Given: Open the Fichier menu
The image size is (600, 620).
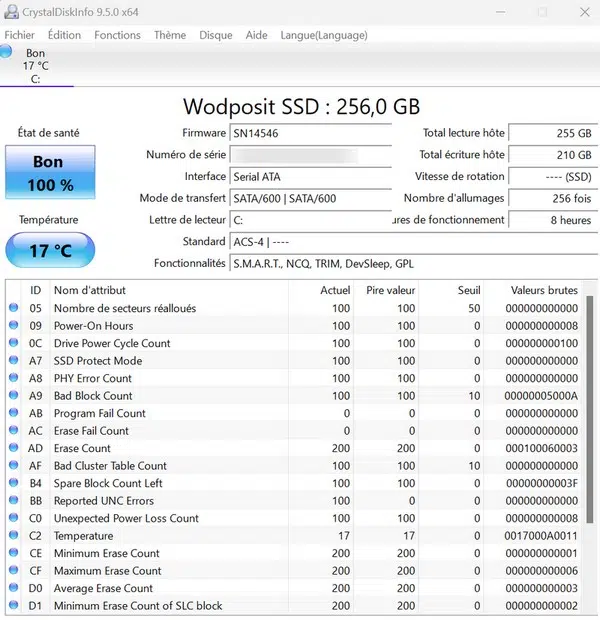Looking at the screenshot, I should tap(20, 35).
